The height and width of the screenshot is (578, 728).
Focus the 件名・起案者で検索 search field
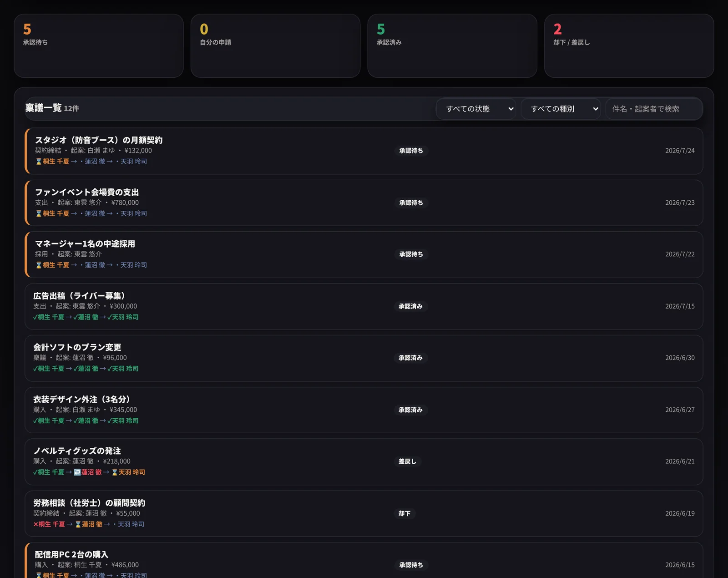pyautogui.click(x=654, y=109)
